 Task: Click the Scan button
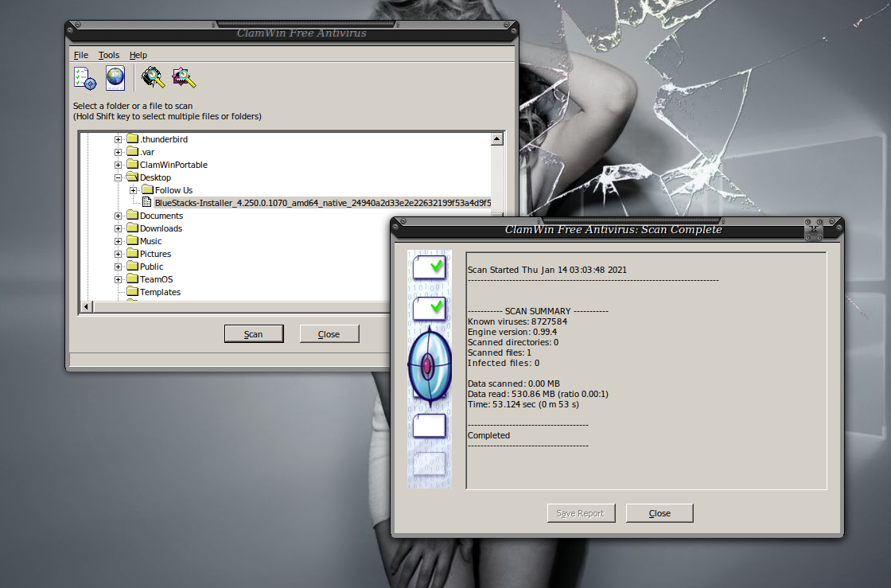[254, 334]
